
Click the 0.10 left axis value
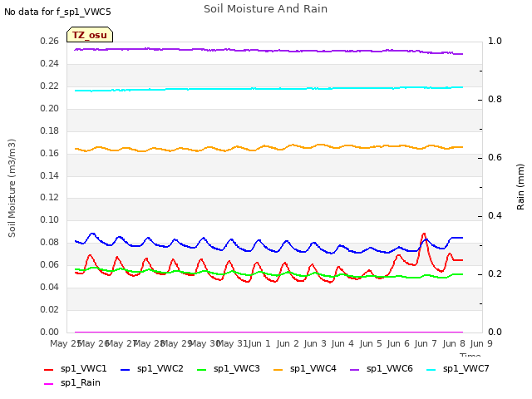(x=50, y=219)
